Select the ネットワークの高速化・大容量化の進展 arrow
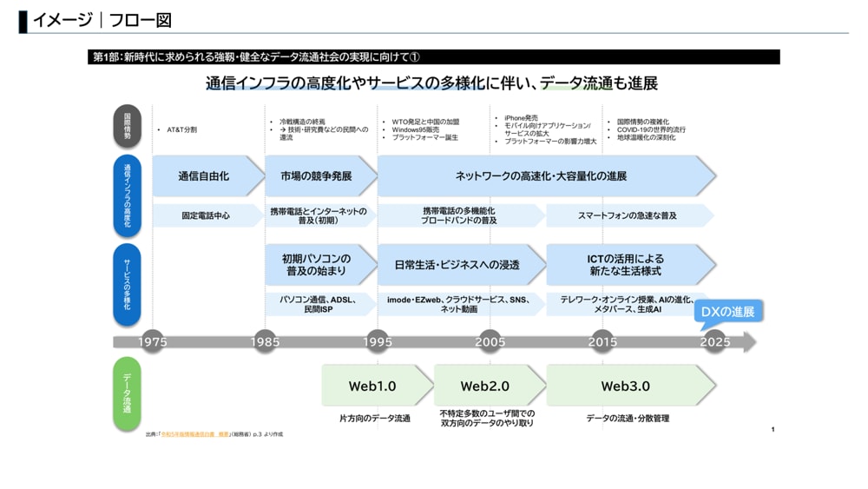The height and width of the screenshot is (489, 868). tap(546, 176)
